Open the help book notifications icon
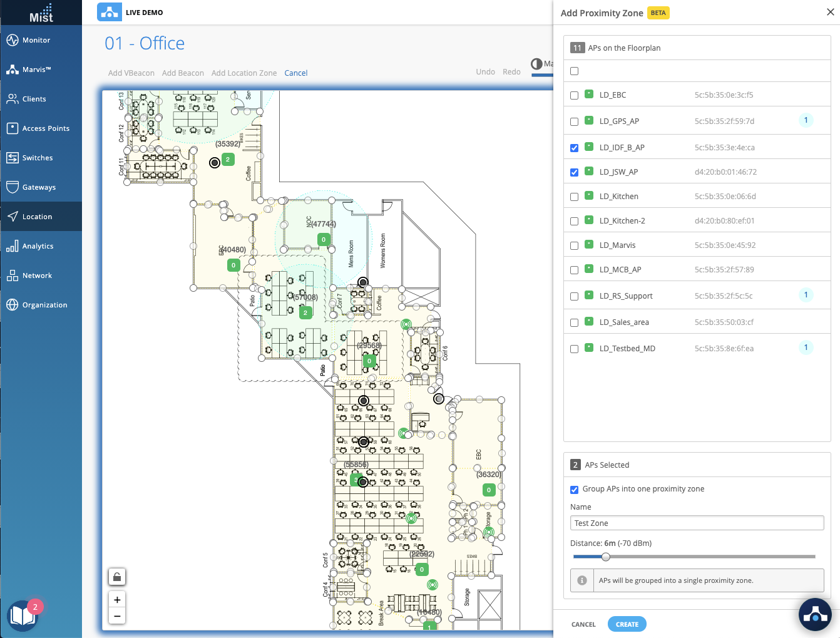The width and height of the screenshot is (840, 638). pos(23,615)
